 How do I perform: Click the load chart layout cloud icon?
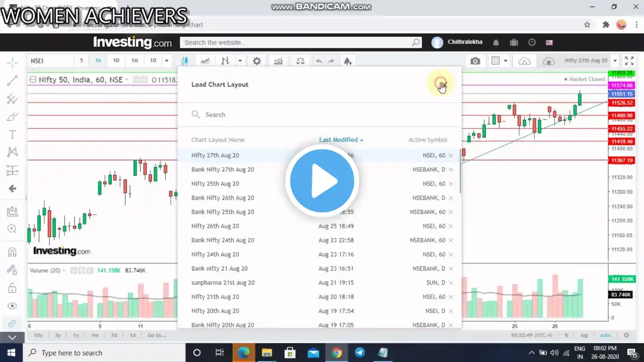click(525, 61)
